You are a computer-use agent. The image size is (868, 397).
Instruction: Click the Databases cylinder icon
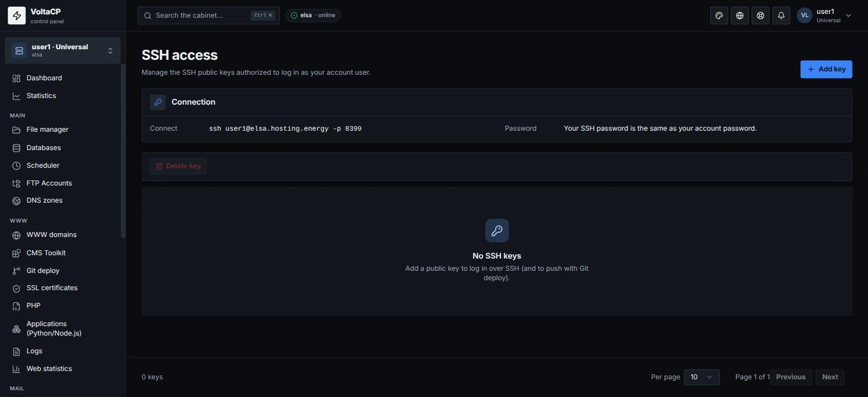(17, 148)
